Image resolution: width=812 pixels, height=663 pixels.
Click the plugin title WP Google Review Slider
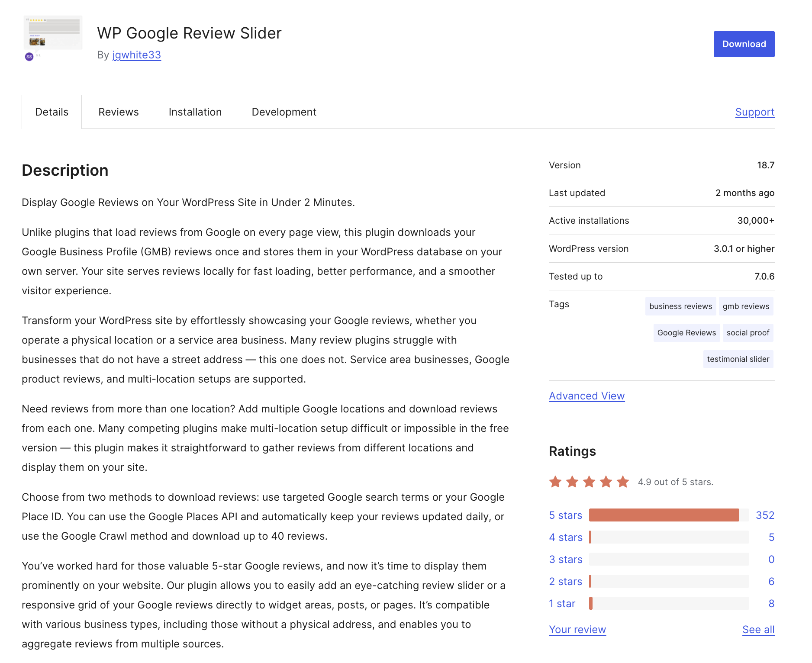pos(189,33)
